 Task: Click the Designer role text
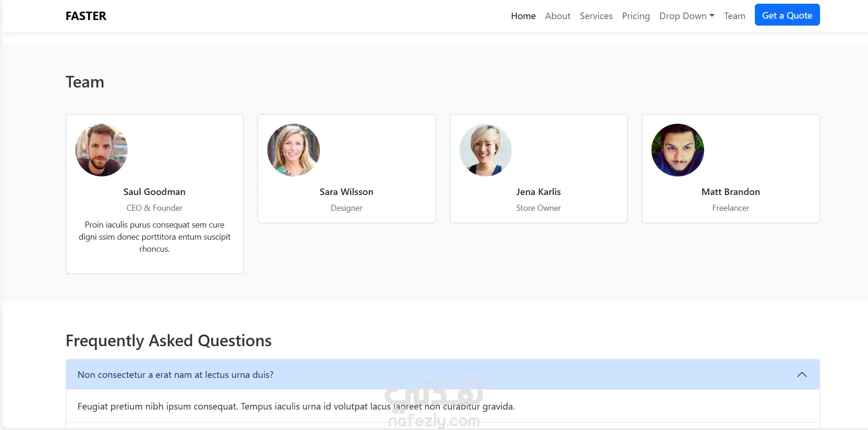[346, 208]
